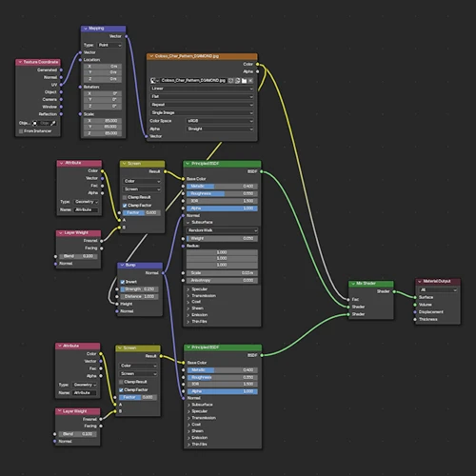Click the eyedropper icon in Texture Coordinate node

tap(53, 123)
